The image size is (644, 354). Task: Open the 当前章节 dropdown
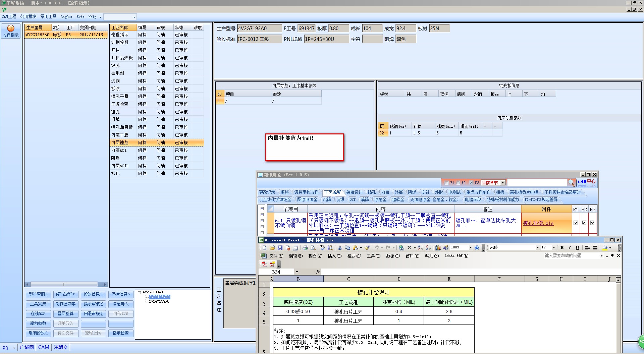pos(502,183)
